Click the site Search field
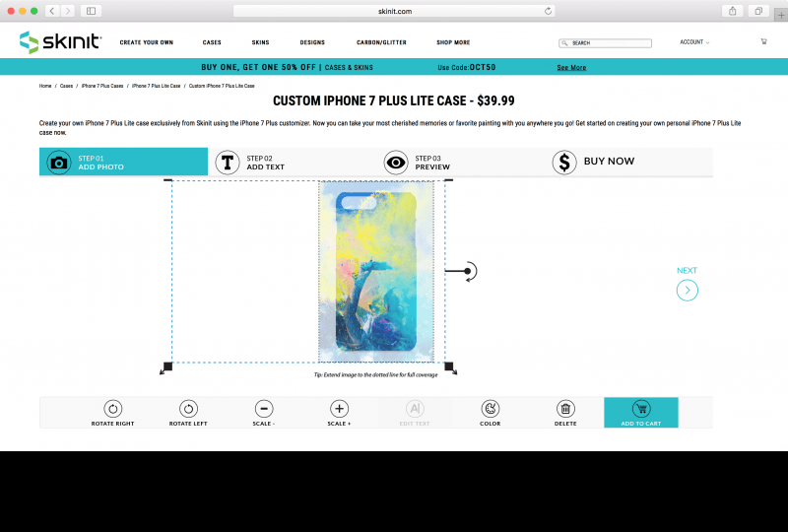Image resolution: width=788 pixels, height=532 pixels. click(605, 43)
